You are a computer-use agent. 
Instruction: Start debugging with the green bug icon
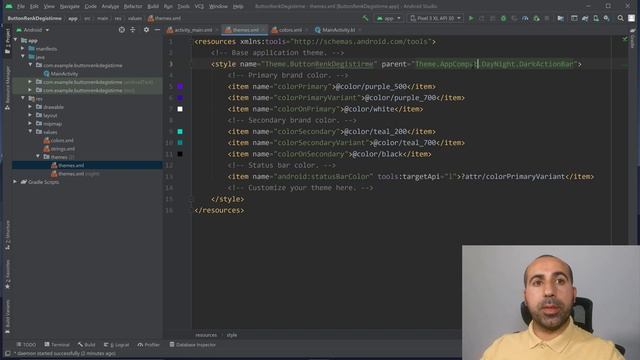click(503, 18)
